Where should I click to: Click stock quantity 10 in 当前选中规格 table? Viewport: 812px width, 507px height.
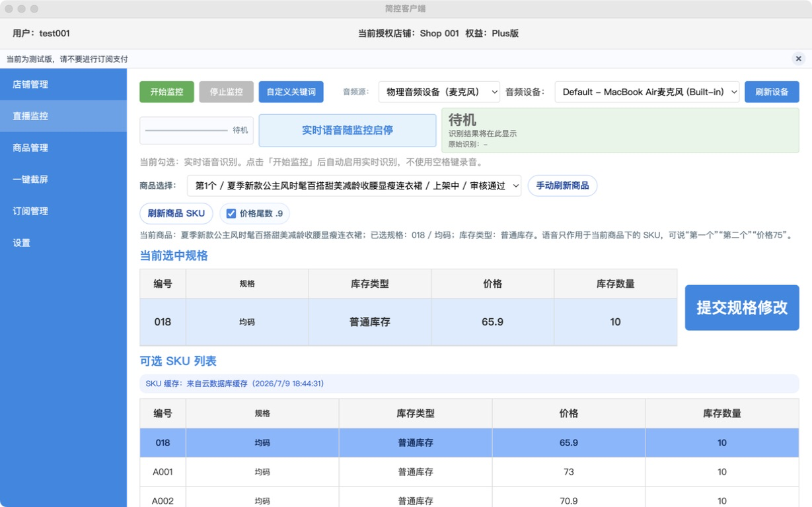[x=615, y=322]
